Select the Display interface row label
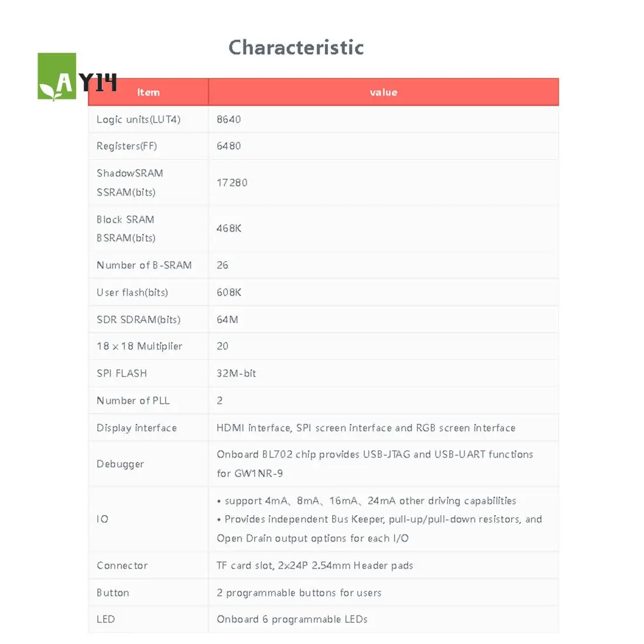644x644 pixels. [x=136, y=428]
